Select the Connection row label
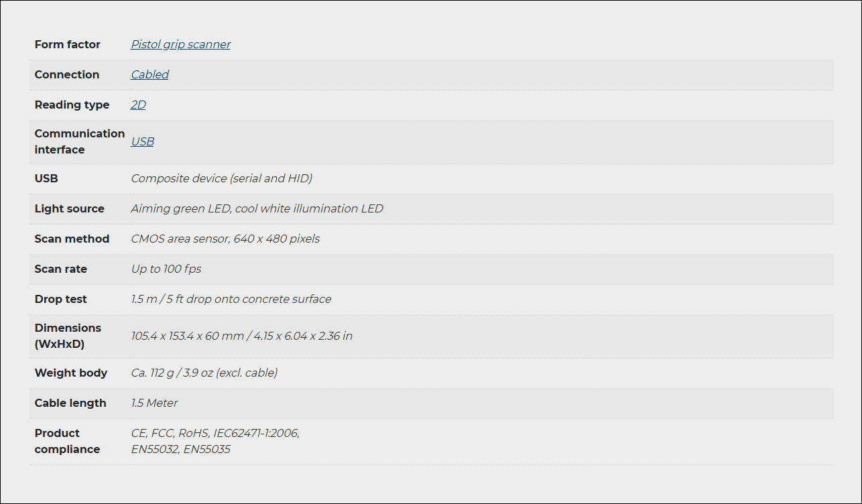This screenshot has width=862, height=504. click(66, 74)
